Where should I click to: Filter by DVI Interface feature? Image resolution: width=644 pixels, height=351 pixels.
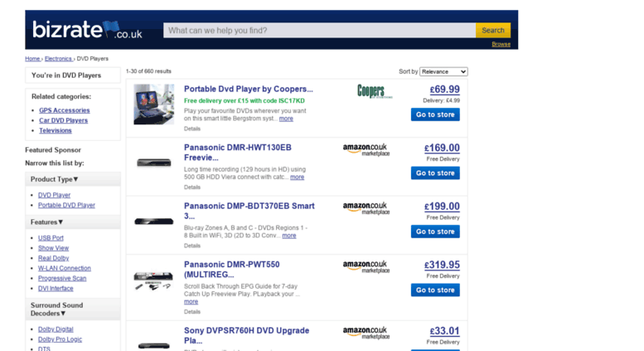(56, 288)
